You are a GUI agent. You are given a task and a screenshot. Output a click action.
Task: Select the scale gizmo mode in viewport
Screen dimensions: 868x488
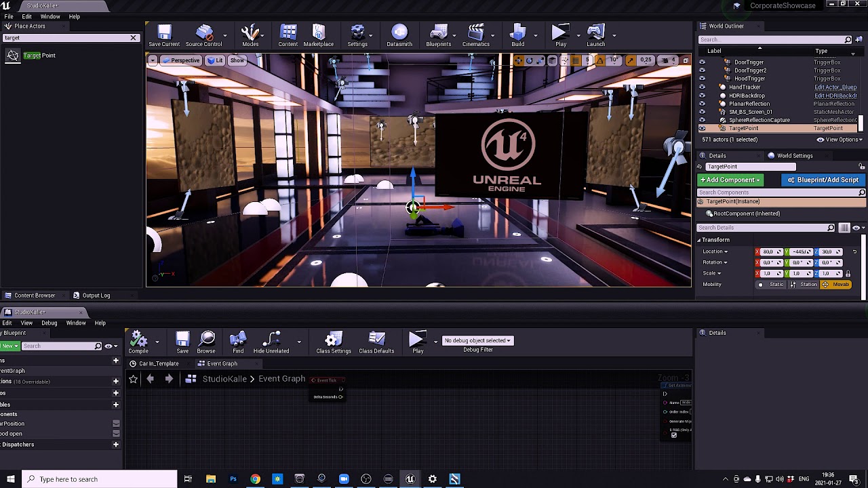540,60
